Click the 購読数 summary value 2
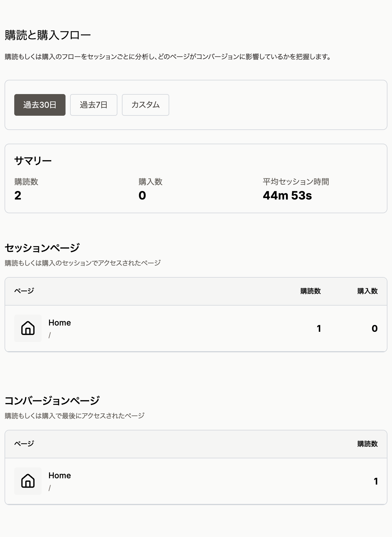The width and height of the screenshot is (392, 537). coord(18,196)
